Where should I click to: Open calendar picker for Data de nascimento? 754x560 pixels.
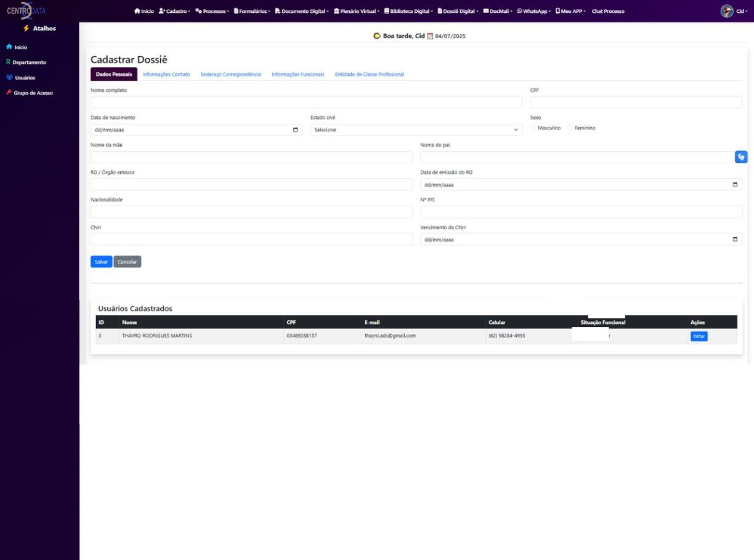coord(295,129)
